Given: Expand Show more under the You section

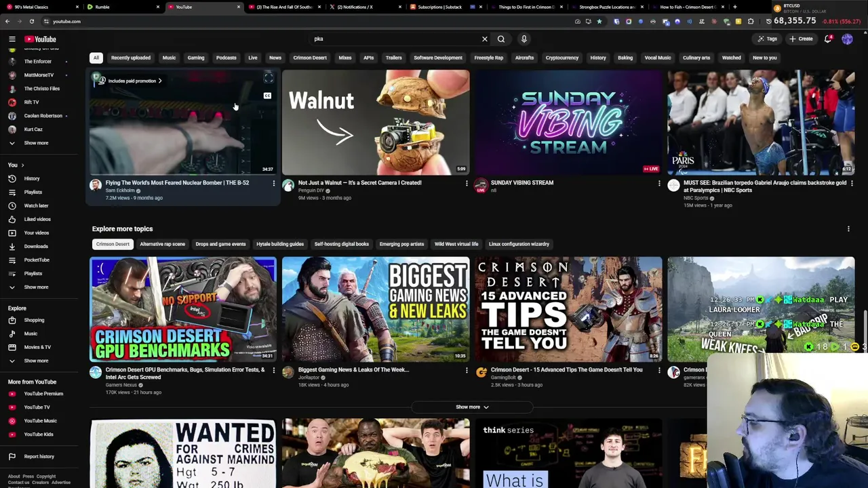Looking at the screenshot, I should tap(36, 287).
